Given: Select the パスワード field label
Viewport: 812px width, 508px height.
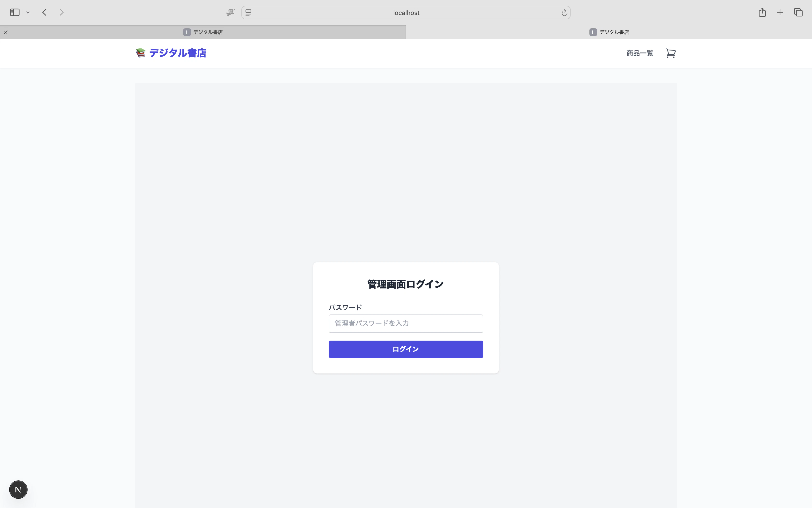Looking at the screenshot, I should 345,307.
